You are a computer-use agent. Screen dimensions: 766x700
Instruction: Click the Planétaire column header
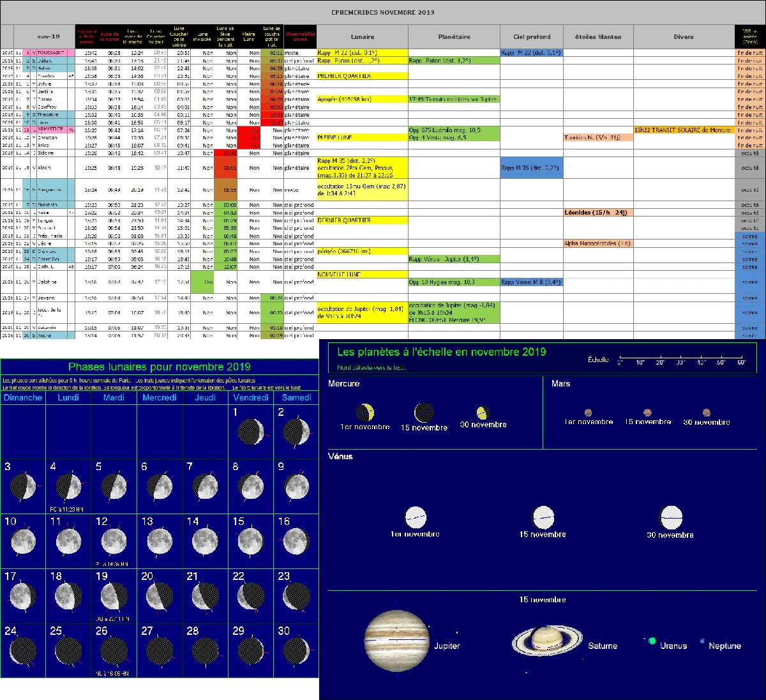[454, 37]
